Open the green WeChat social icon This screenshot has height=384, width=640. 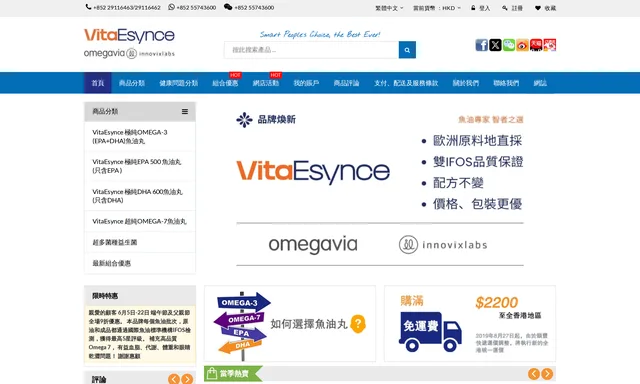[x=509, y=45]
